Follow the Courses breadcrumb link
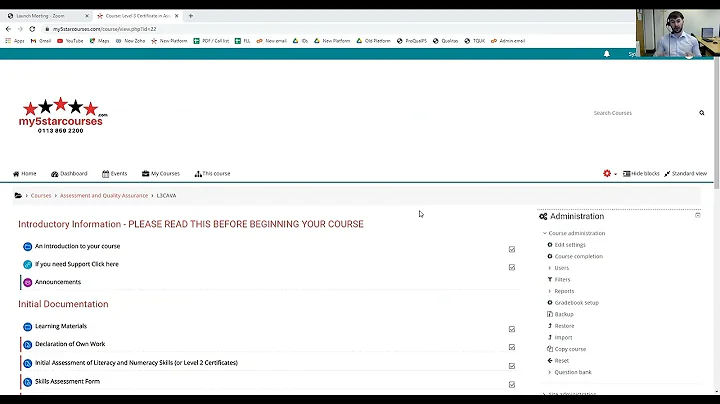720x404 pixels. tap(41, 196)
